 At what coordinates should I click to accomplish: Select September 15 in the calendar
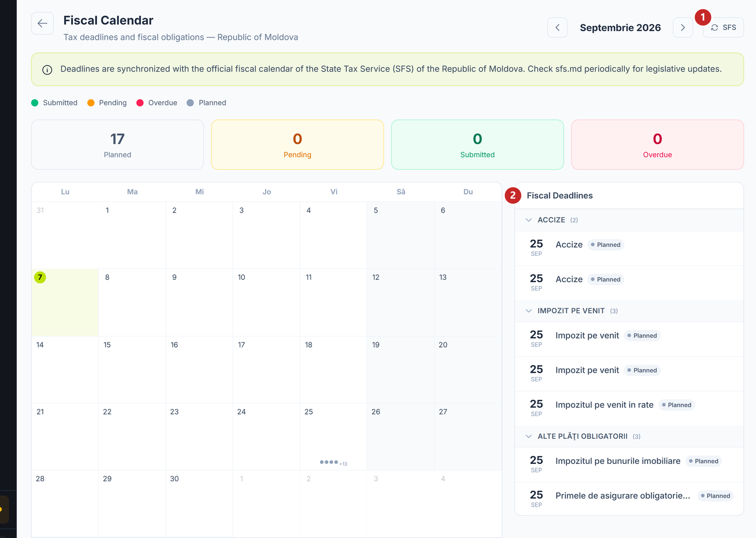(x=132, y=370)
